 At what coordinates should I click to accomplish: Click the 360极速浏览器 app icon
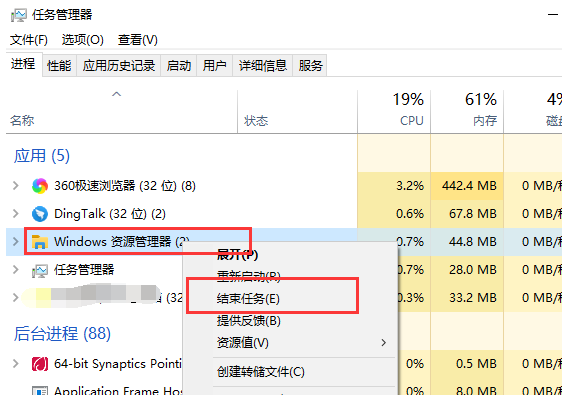pyautogui.click(x=40, y=186)
